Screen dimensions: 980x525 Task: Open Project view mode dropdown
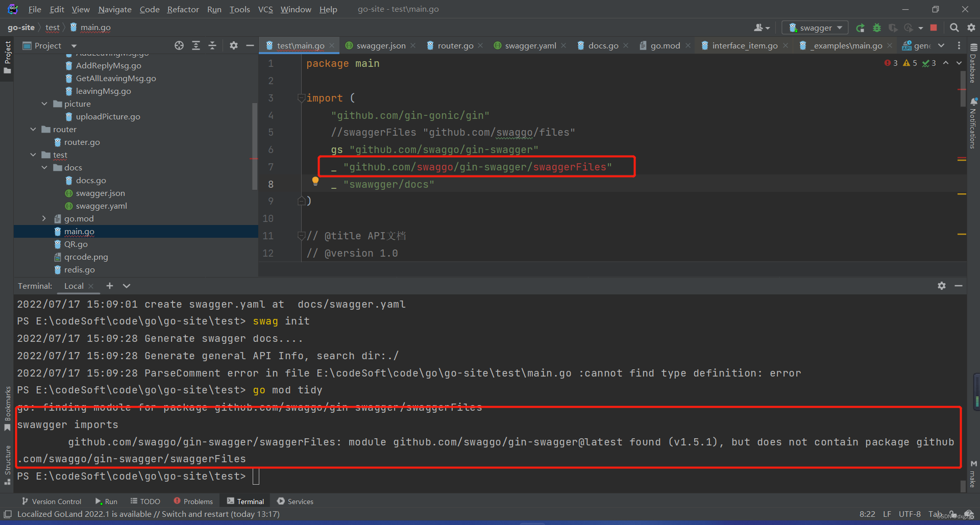[x=74, y=45]
